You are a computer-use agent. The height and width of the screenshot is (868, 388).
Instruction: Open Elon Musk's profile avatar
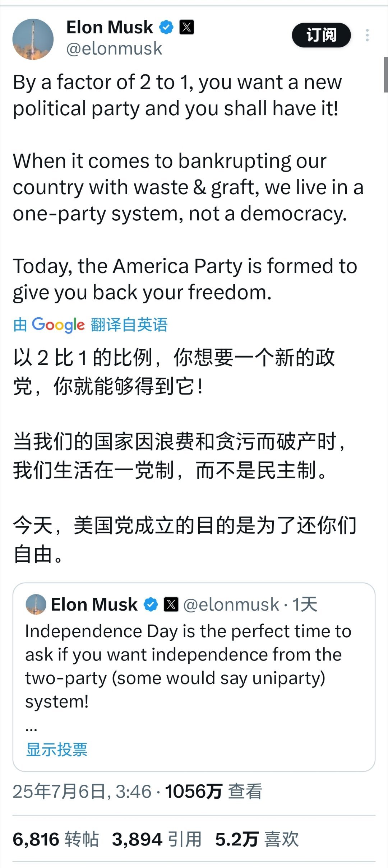(x=33, y=39)
